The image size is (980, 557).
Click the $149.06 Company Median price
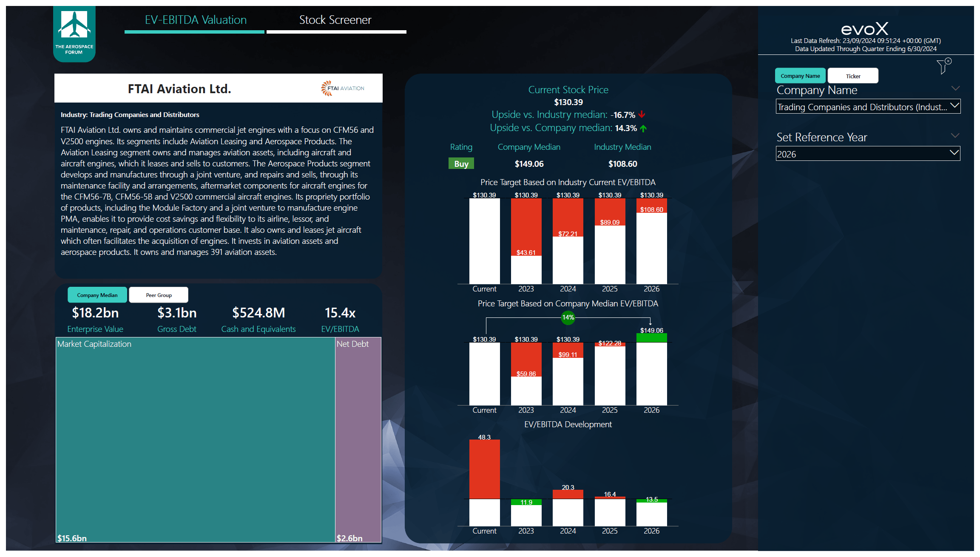[x=529, y=164]
